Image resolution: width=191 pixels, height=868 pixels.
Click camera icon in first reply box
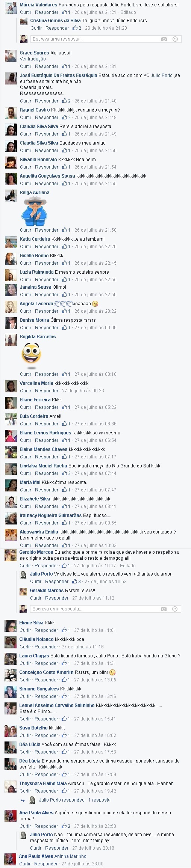(164, 39)
